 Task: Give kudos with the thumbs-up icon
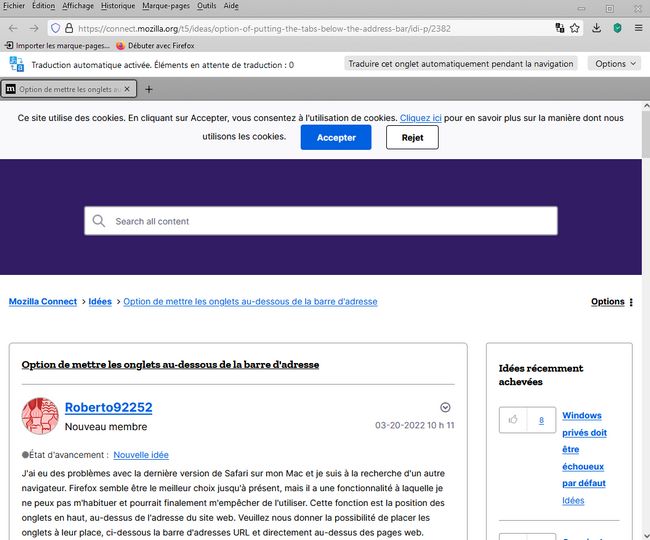pyautogui.click(x=513, y=420)
